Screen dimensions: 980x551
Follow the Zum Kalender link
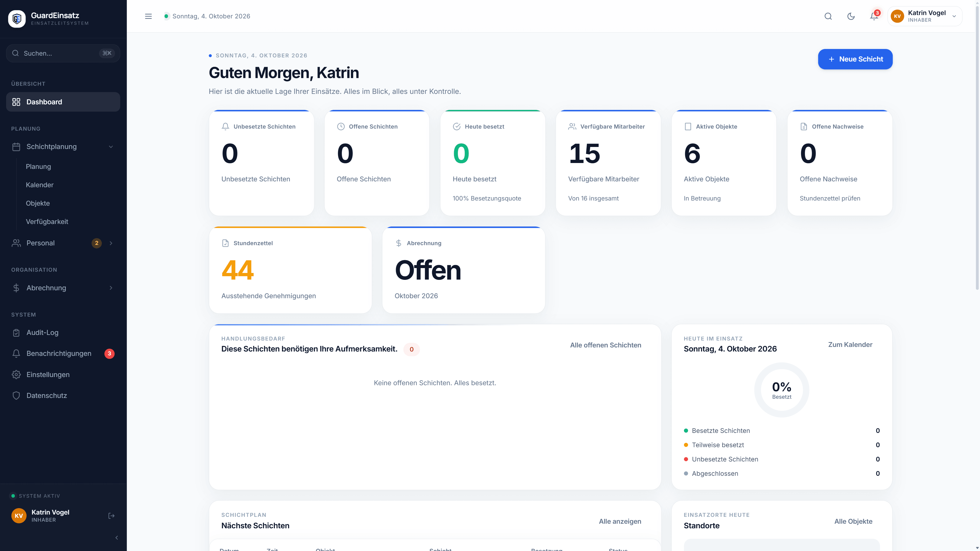click(850, 345)
